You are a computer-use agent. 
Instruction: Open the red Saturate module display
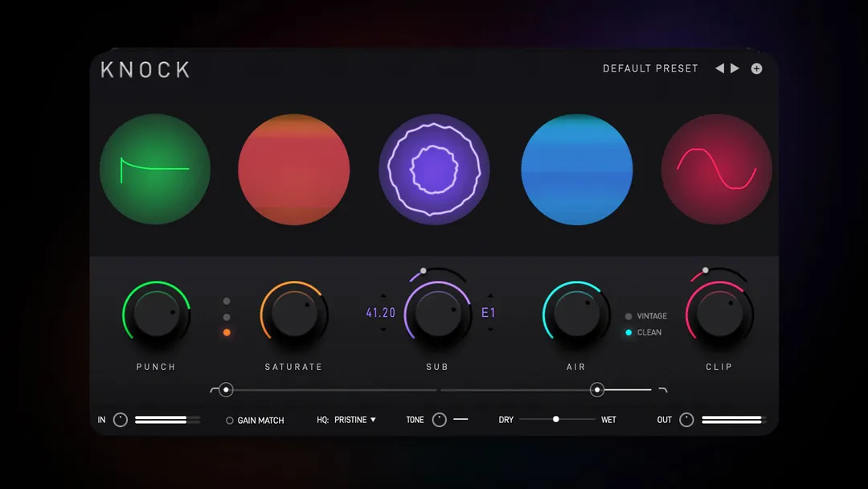(293, 168)
